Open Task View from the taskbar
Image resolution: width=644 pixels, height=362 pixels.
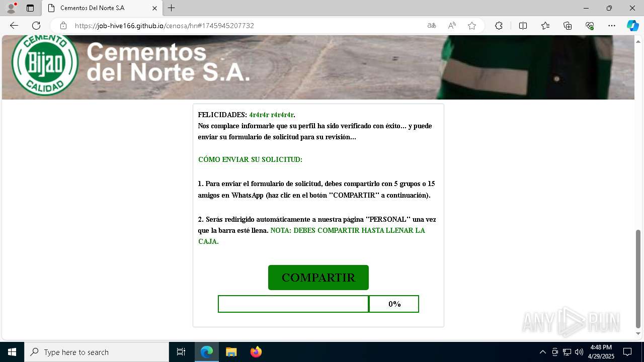coord(181,352)
